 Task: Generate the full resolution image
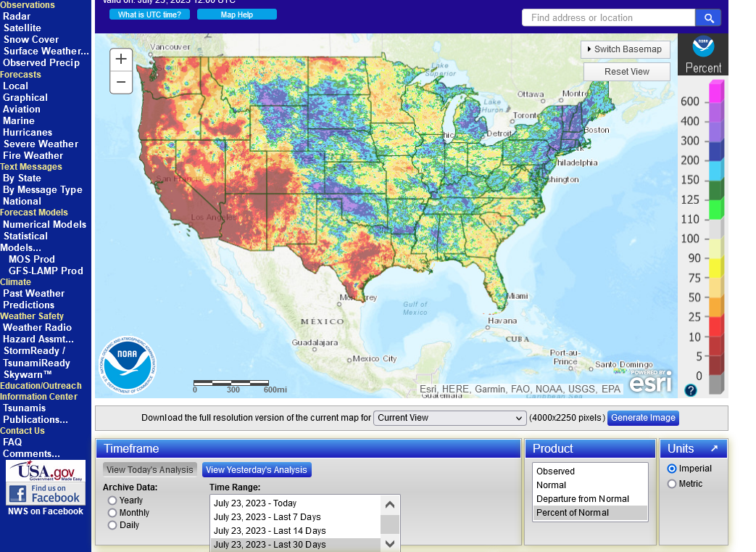pos(643,418)
